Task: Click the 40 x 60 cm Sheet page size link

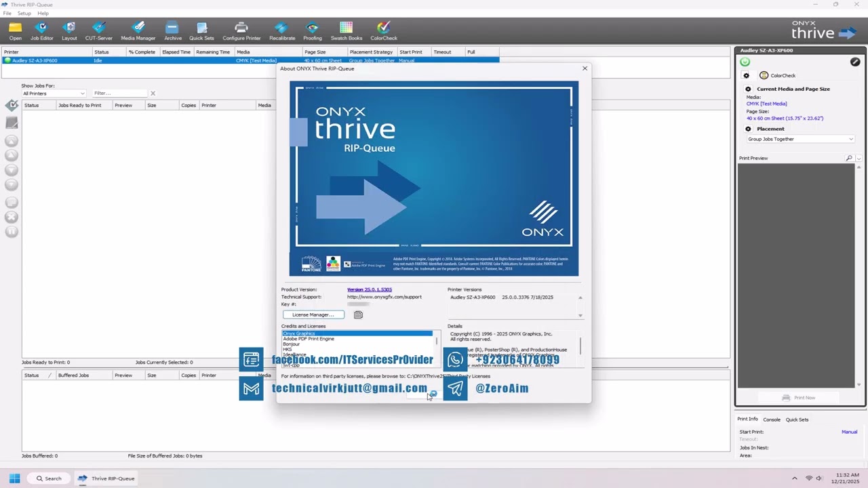Action: point(785,118)
